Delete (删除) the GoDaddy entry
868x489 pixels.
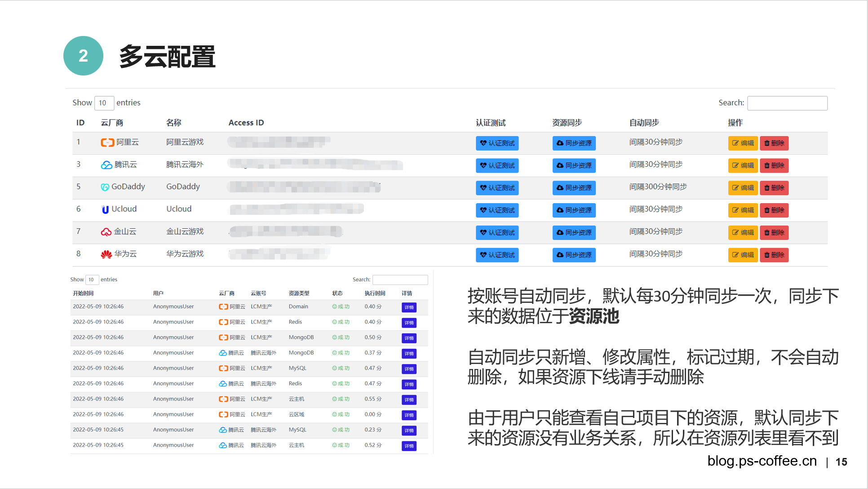pos(774,188)
